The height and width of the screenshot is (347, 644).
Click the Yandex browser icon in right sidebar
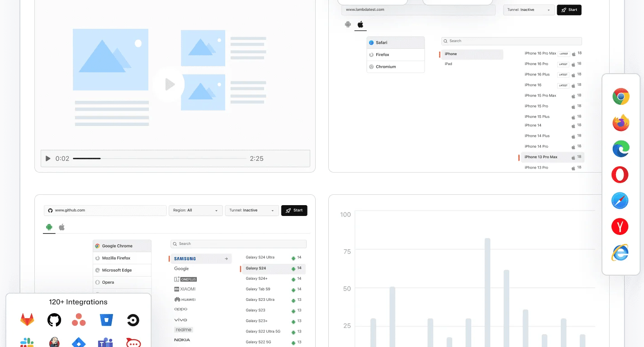pyautogui.click(x=620, y=226)
